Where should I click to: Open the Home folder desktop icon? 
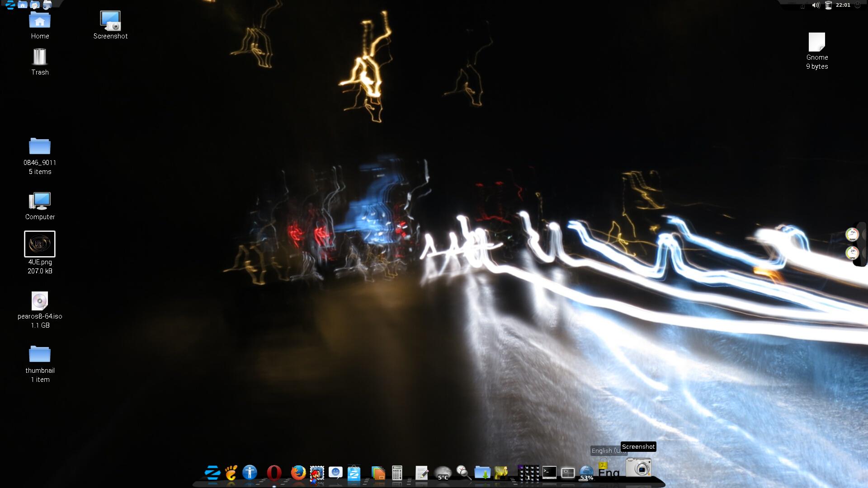point(40,21)
